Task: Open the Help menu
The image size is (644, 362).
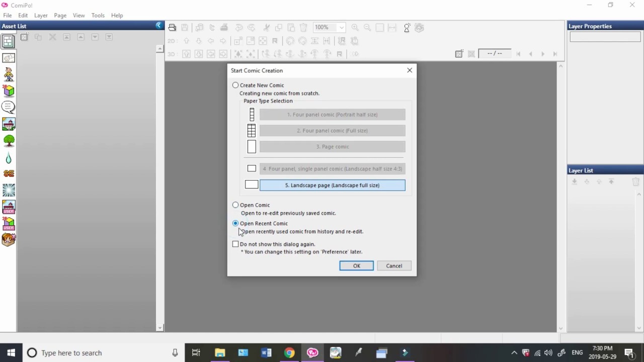Action: click(x=117, y=15)
